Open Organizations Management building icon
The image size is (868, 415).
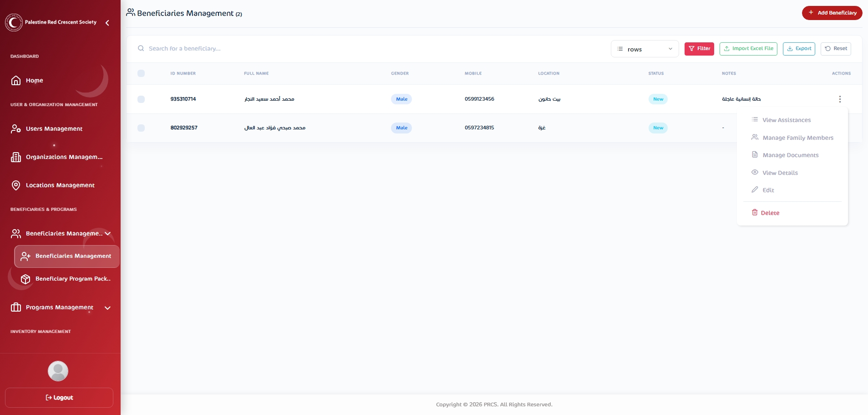click(x=16, y=157)
